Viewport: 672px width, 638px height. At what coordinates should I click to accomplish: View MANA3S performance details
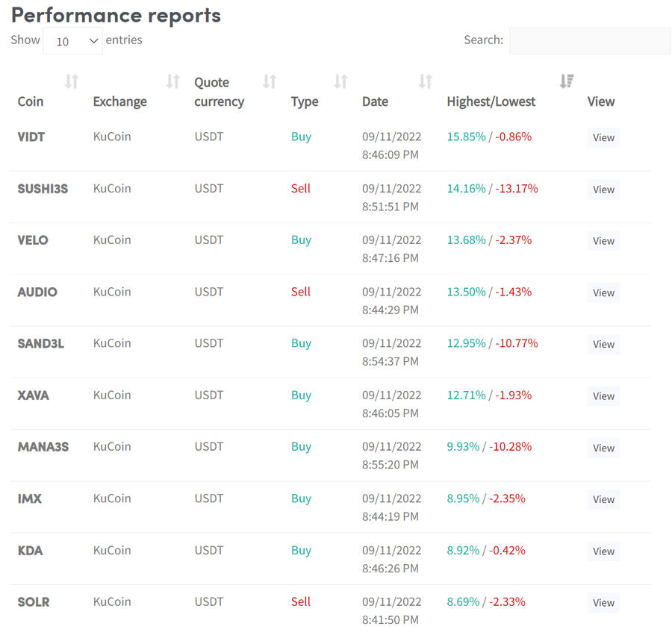click(603, 448)
